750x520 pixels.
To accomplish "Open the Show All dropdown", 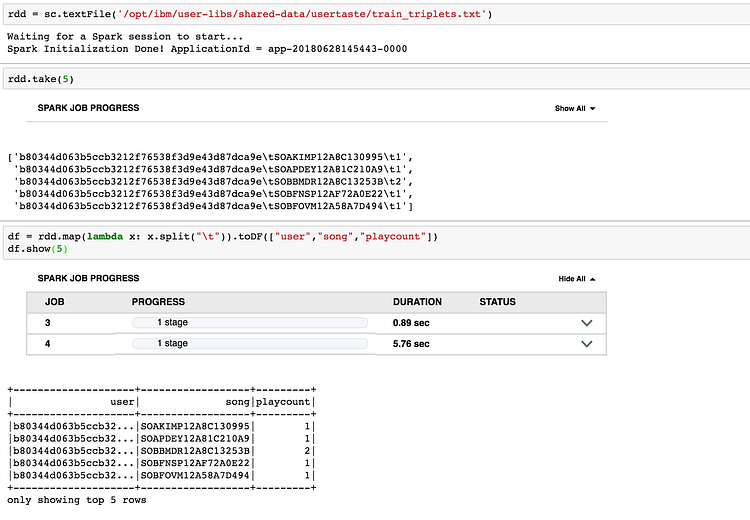I will point(574,109).
